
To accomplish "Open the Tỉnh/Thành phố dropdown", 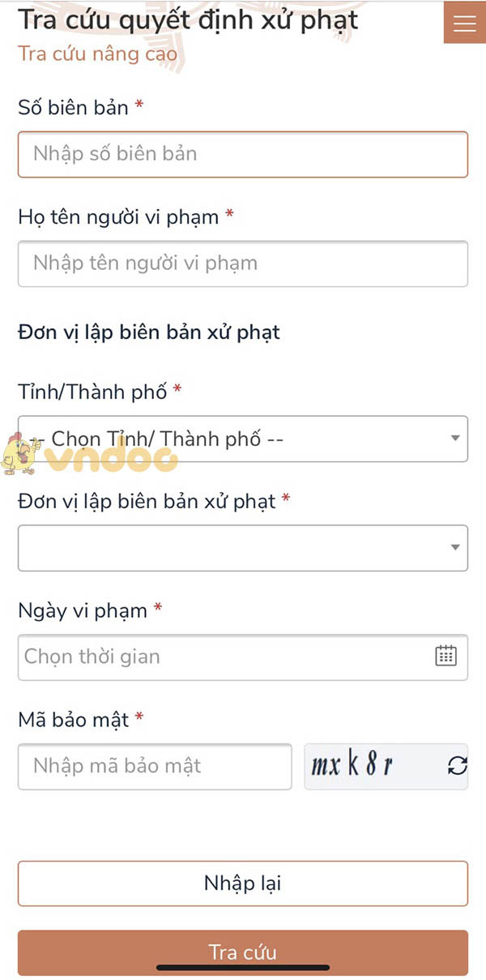I will coord(242,439).
